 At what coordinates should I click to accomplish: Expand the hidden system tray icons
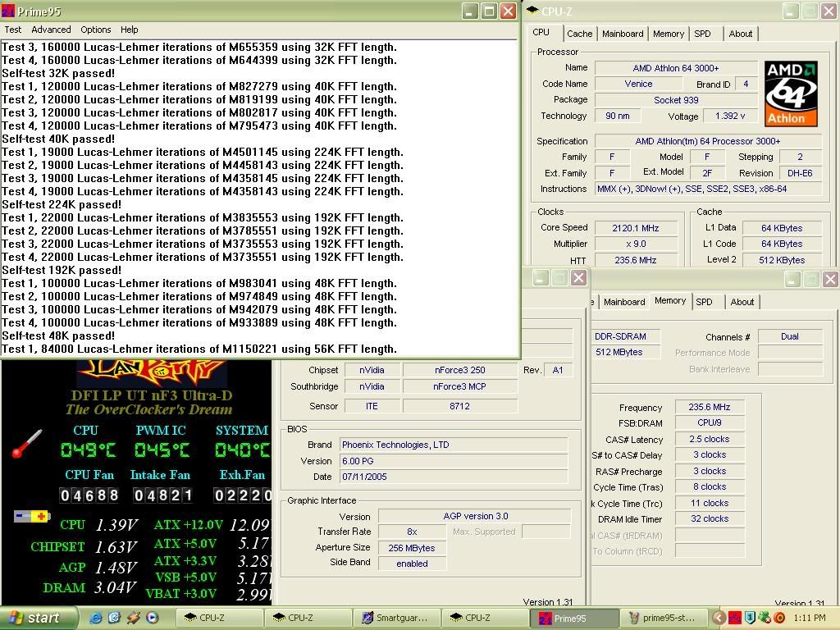tap(719, 618)
